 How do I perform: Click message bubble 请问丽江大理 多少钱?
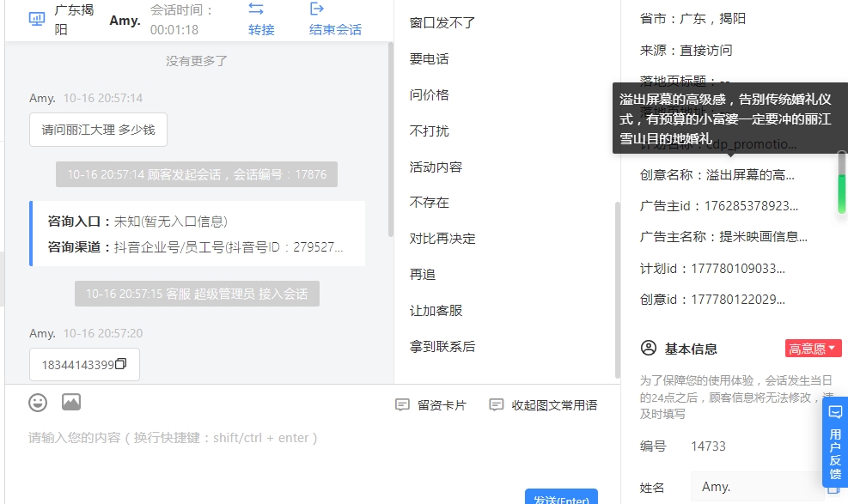[99, 130]
